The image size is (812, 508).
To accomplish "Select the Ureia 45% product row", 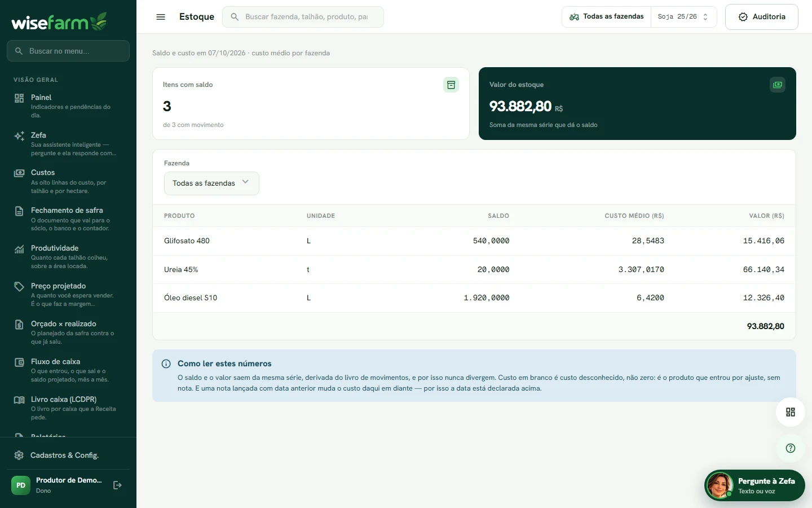I will pos(474,270).
